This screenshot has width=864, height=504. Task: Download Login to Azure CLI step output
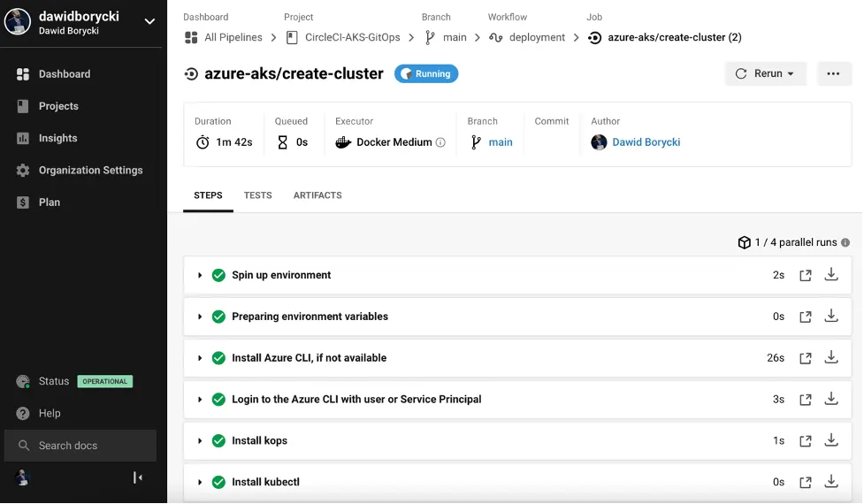(x=831, y=399)
